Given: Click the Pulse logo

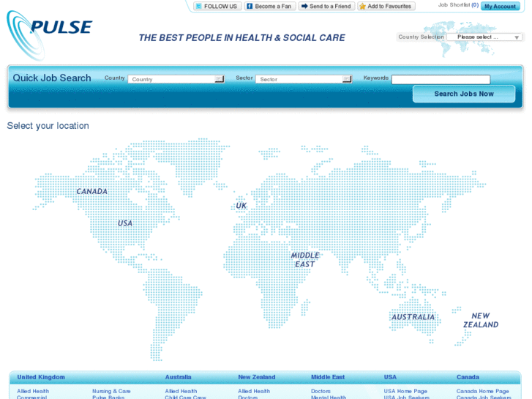Looking at the screenshot, I should coord(50,35).
